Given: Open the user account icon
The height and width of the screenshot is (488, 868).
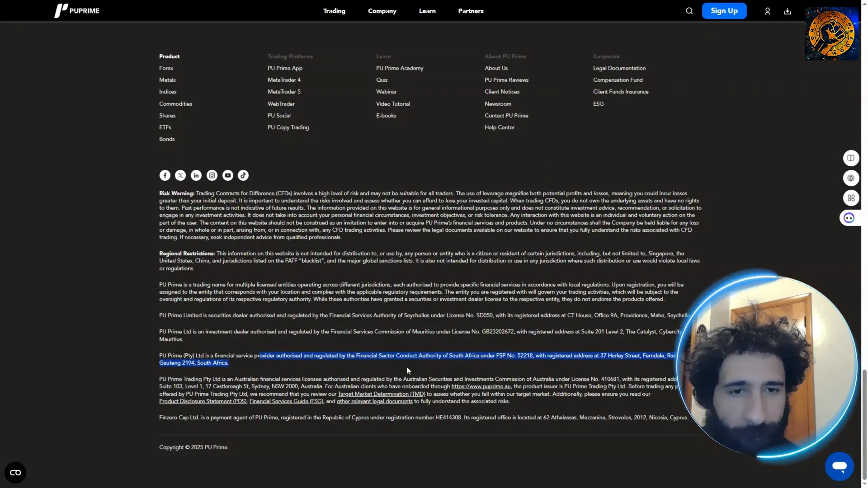Looking at the screenshot, I should tap(767, 11).
